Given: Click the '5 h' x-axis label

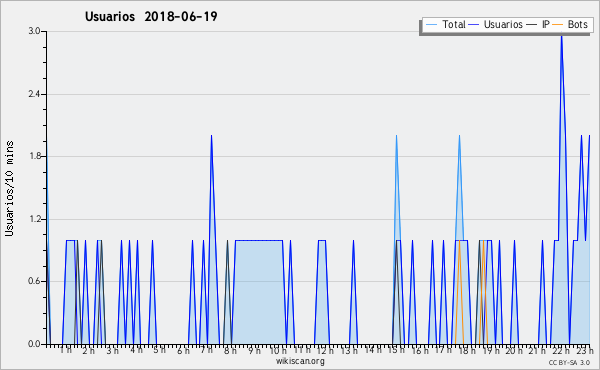Looking at the screenshot, I should tap(160, 350).
